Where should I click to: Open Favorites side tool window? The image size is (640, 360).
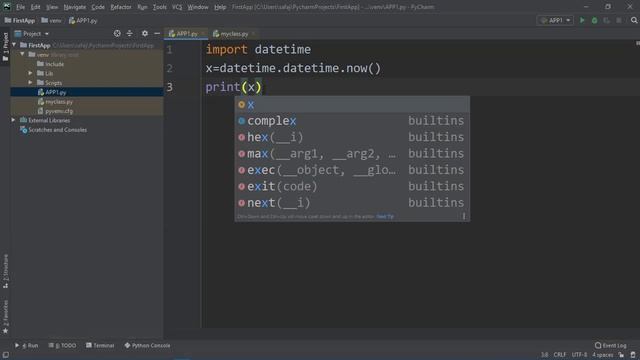pyautogui.click(x=5, y=318)
